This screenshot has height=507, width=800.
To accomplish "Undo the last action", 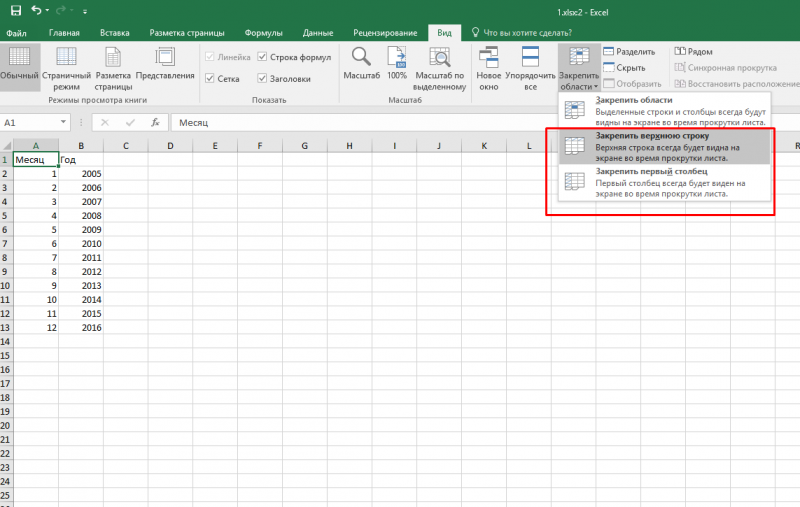I will [x=36, y=10].
